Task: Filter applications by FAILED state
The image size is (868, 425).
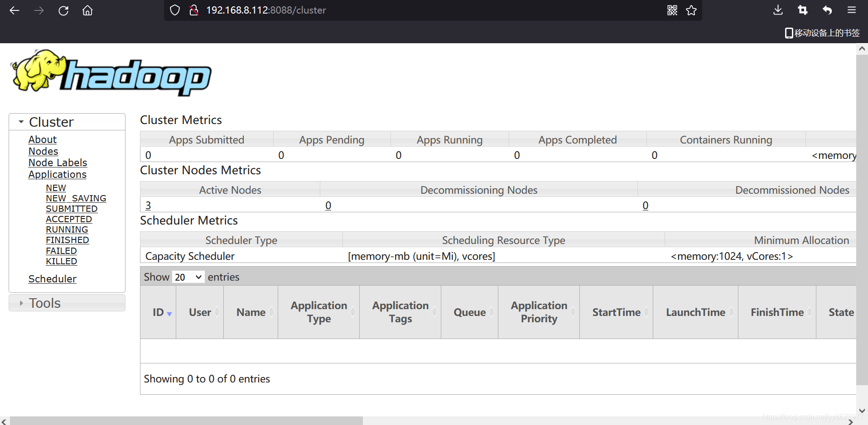Action: 61,251
